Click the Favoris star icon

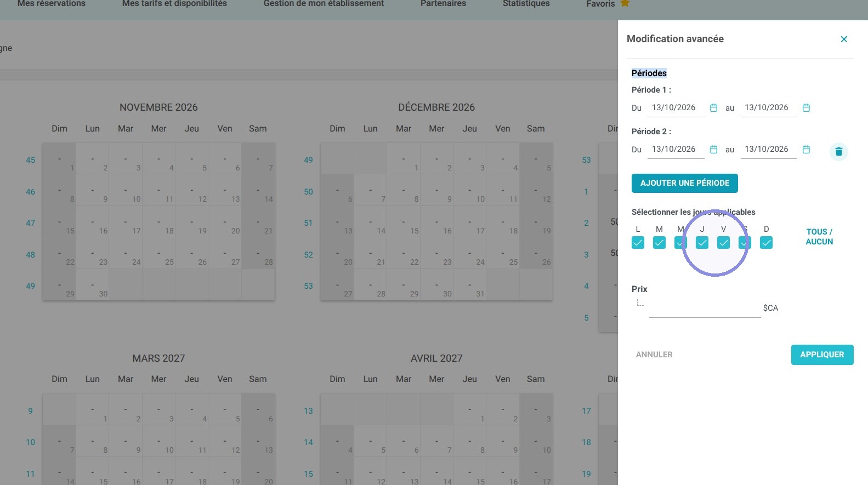coord(625,3)
